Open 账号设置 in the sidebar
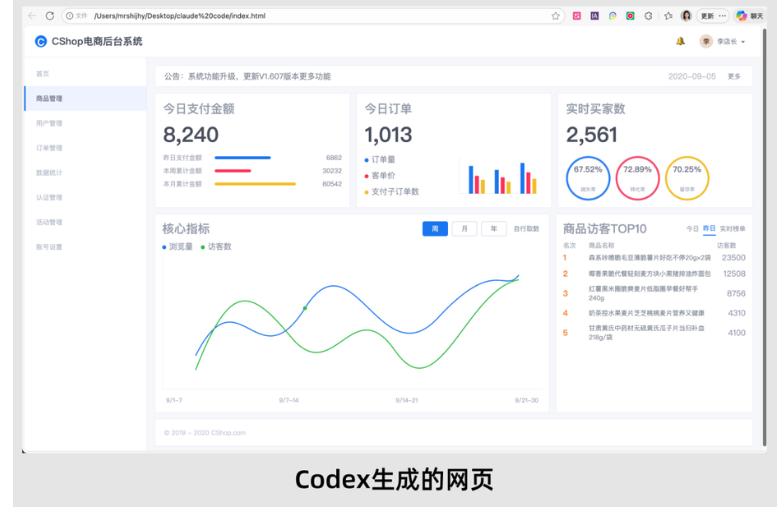The width and height of the screenshot is (782, 510). (49, 247)
